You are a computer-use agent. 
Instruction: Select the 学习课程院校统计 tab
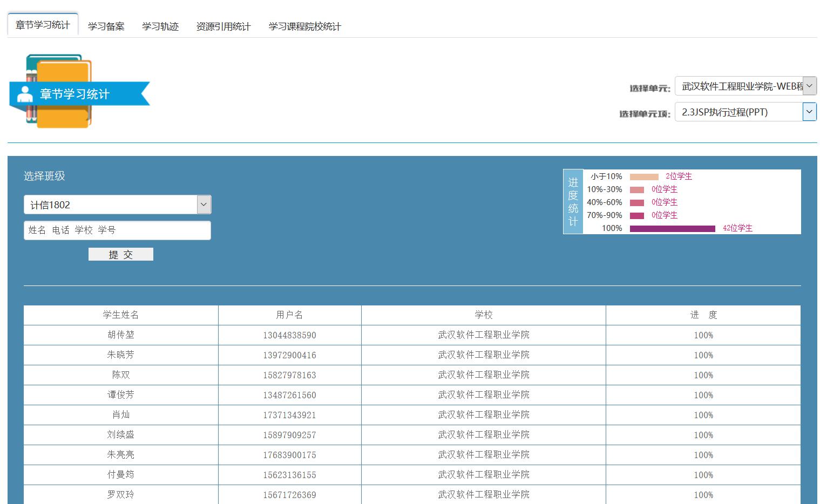coord(304,26)
